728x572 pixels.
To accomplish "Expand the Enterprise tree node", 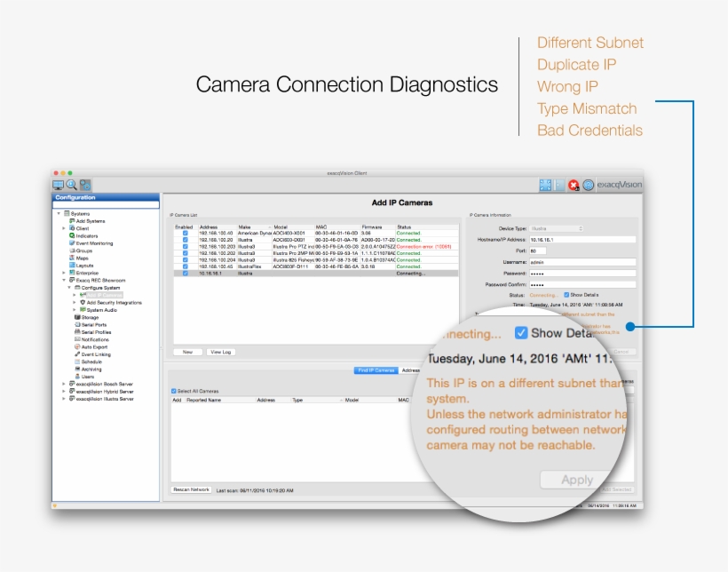I will click(64, 274).
